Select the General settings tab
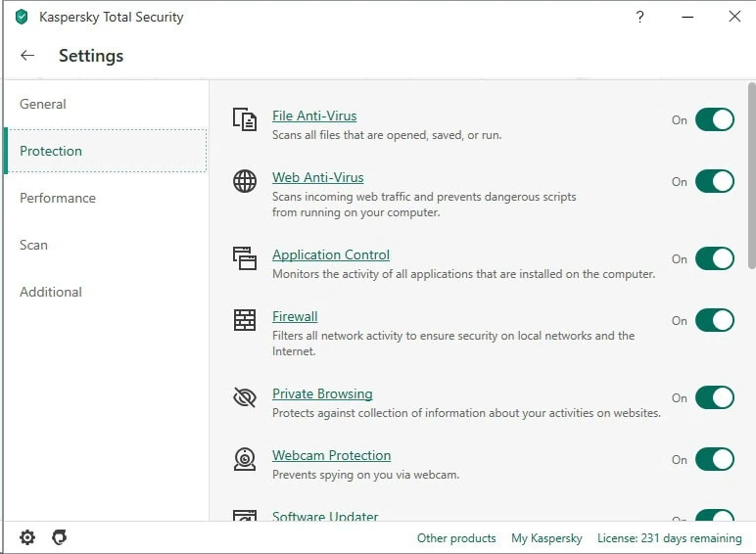The height and width of the screenshot is (554, 756). [43, 104]
